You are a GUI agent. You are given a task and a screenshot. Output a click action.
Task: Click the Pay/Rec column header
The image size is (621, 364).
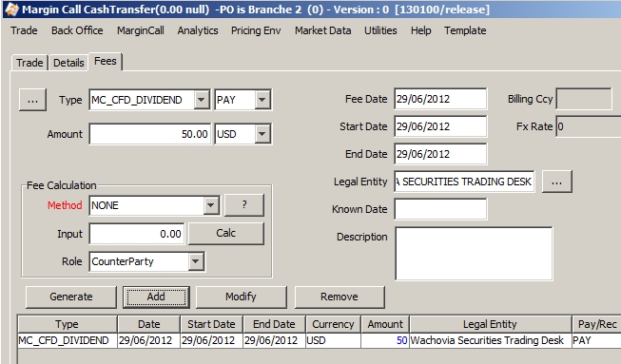596,324
